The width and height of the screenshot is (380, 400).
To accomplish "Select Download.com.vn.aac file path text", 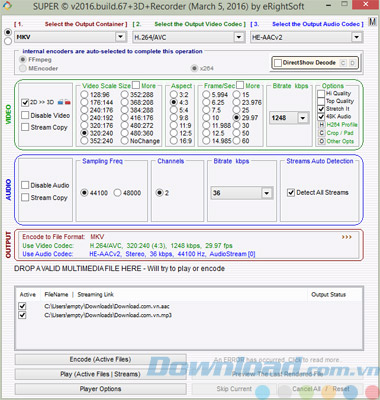I will coord(107,306).
